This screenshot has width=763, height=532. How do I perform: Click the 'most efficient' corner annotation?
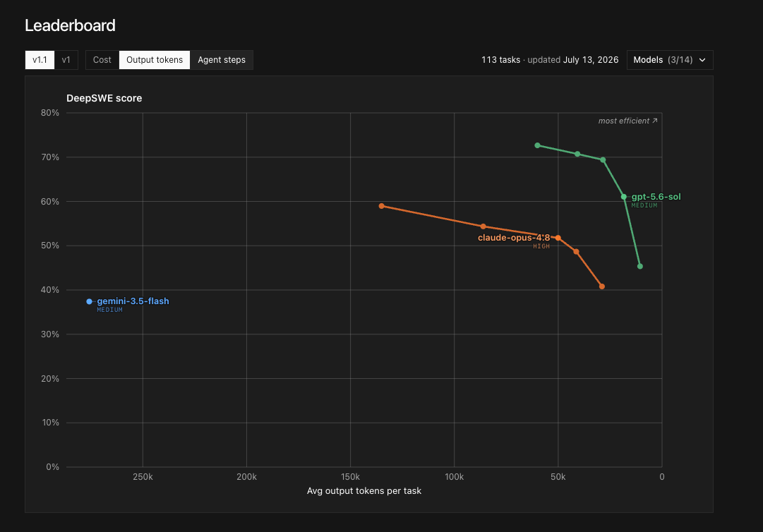tap(627, 121)
